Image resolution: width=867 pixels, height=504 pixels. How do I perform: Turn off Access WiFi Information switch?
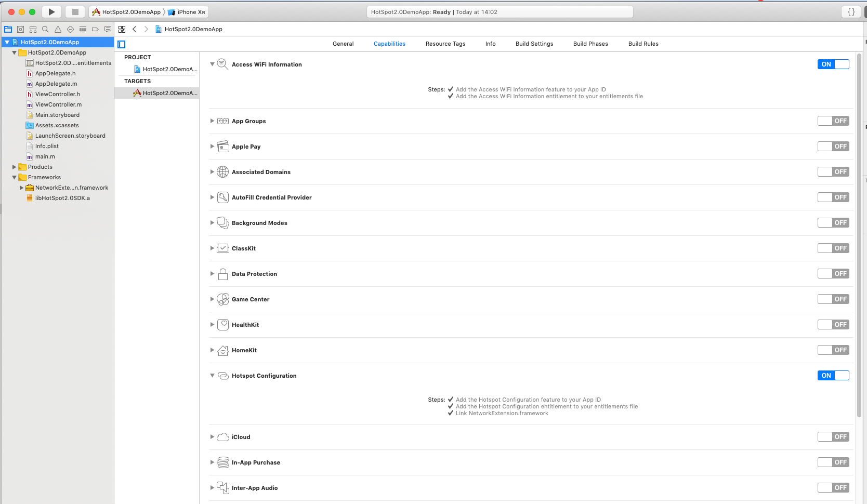833,64
